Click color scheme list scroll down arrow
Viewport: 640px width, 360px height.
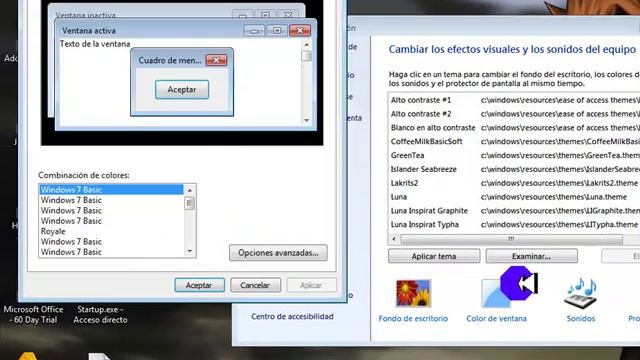tap(189, 251)
